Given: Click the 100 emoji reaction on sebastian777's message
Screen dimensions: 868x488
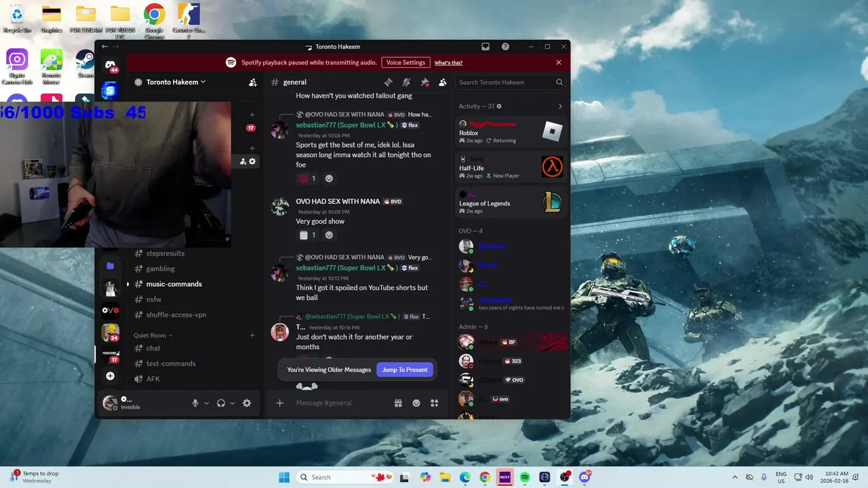Looking at the screenshot, I should click(x=307, y=178).
